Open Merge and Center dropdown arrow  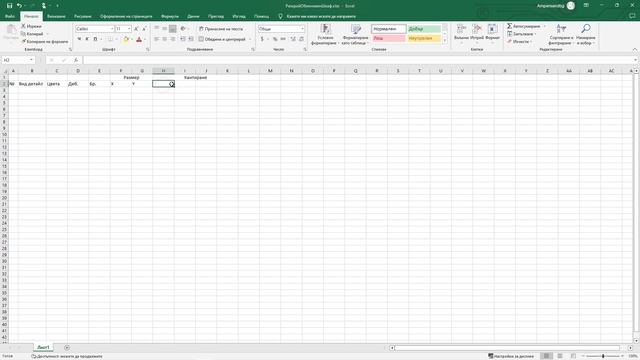pyautogui.click(x=250, y=39)
